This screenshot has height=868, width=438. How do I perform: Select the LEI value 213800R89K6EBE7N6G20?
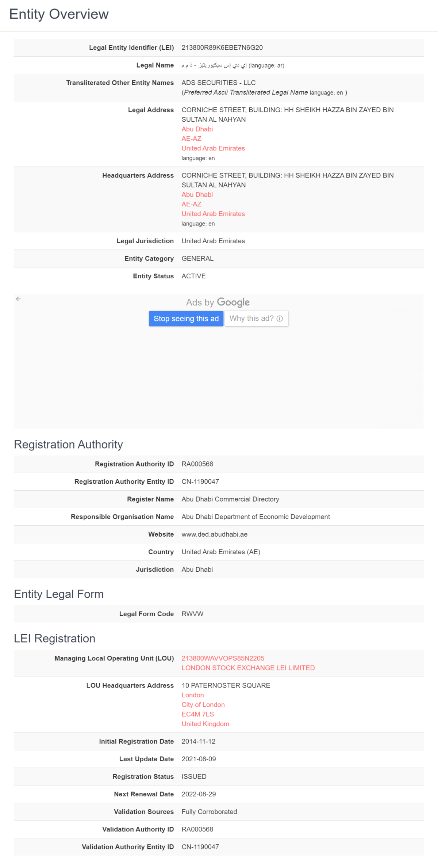coord(223,47)
